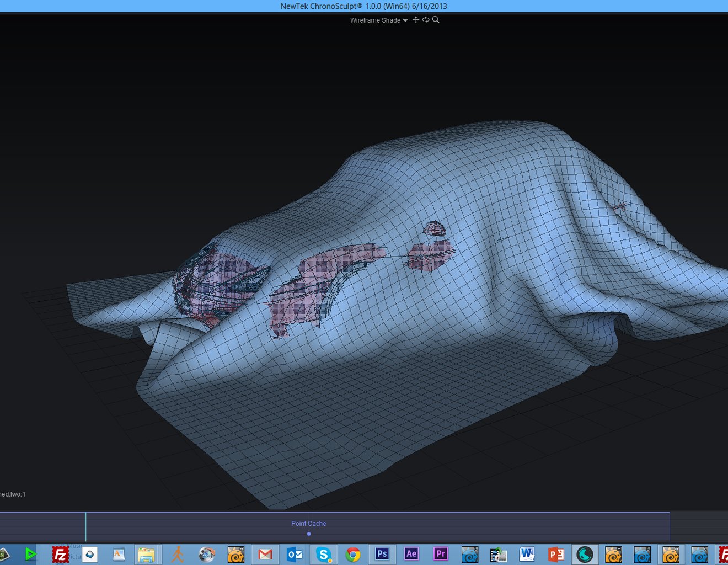The width and height of the screenshot is (728, 565).
Task: Select the Point Cache track label
Action: [309, 524]
